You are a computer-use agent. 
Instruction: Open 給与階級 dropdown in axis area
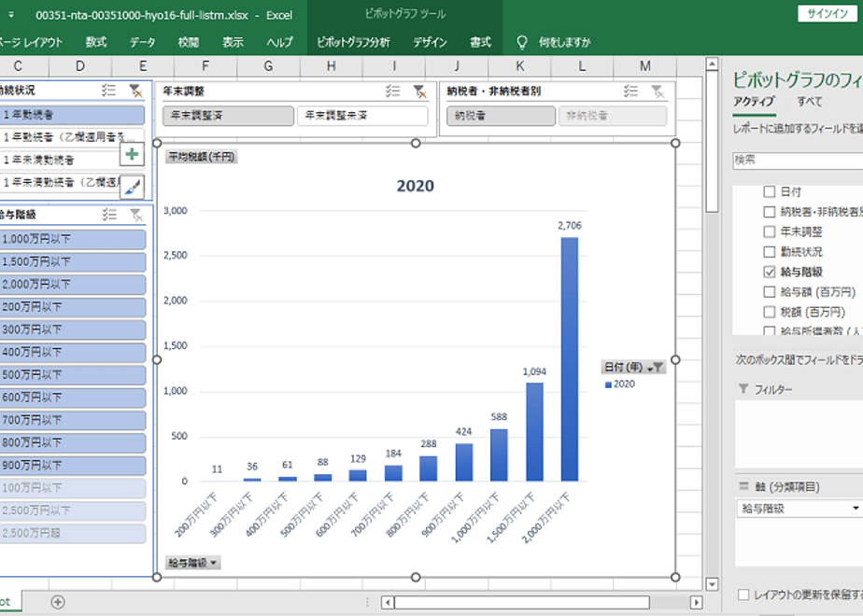855,508
